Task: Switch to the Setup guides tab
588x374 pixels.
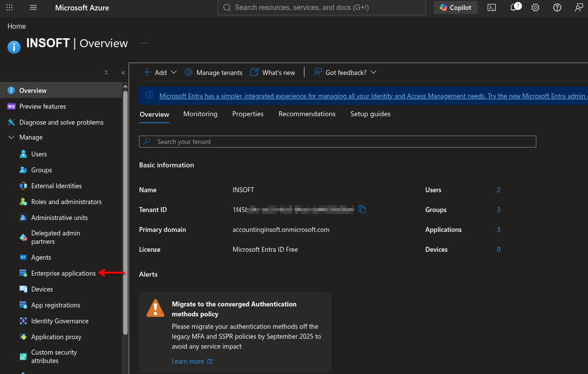Action: (x=370, y=114)
